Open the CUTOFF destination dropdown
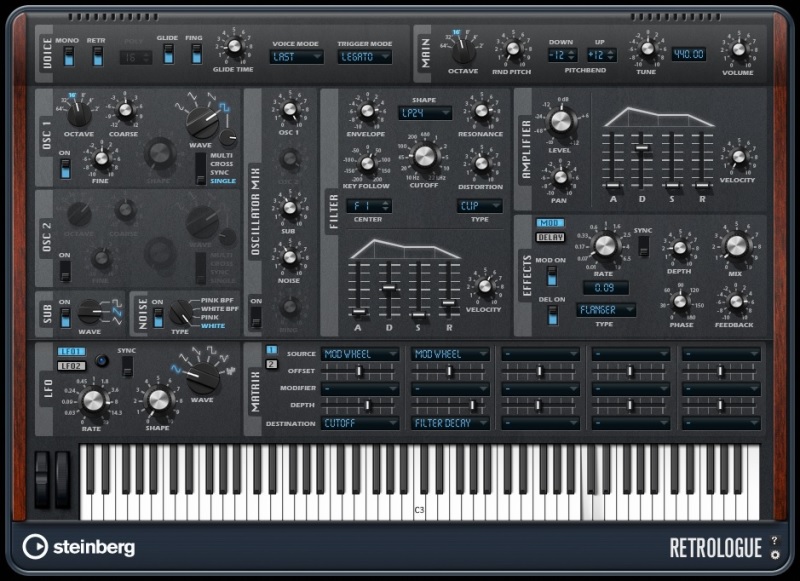The height and width of the screenshot is (581, 800). (360, 423)
